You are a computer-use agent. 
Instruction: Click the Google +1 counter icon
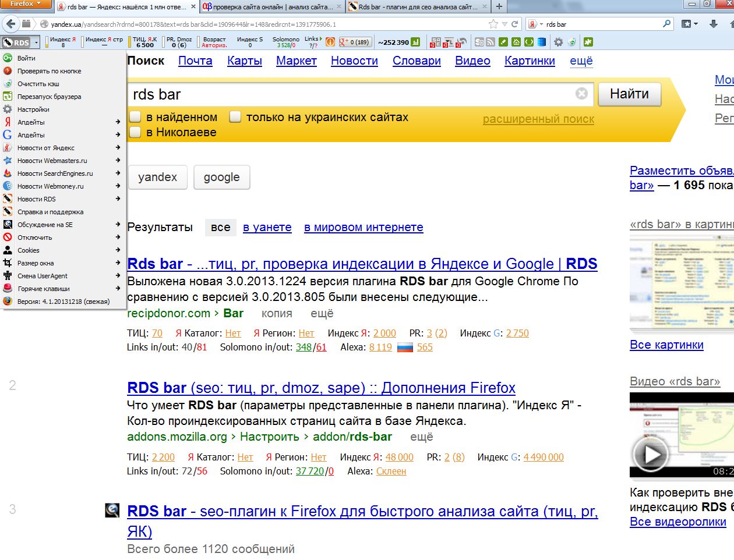click(354, 42)
